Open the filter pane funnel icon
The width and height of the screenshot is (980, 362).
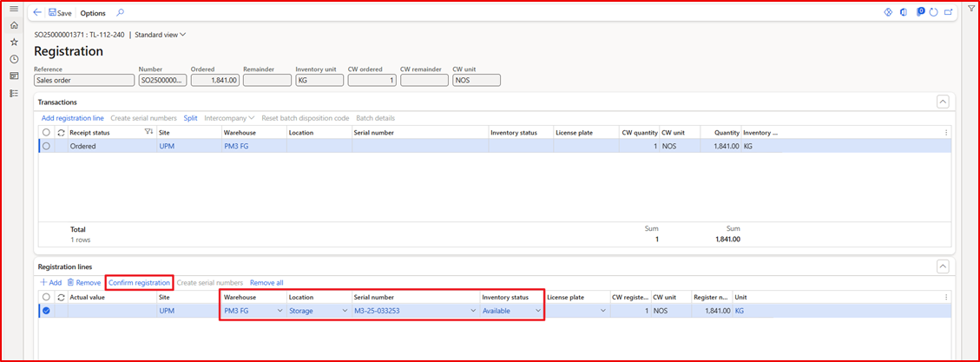click(x=971, y=8)
